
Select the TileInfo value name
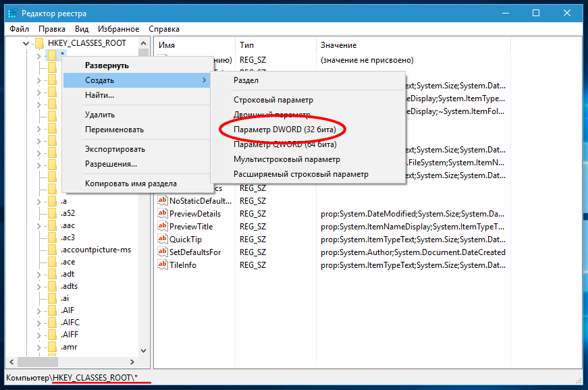pos(183,265)
